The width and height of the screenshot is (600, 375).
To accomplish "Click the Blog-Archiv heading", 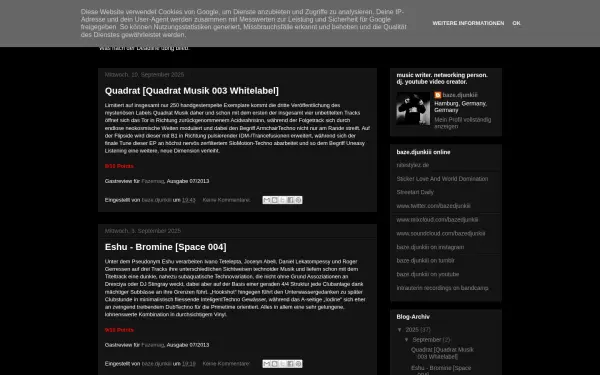I will pos(413,317).
